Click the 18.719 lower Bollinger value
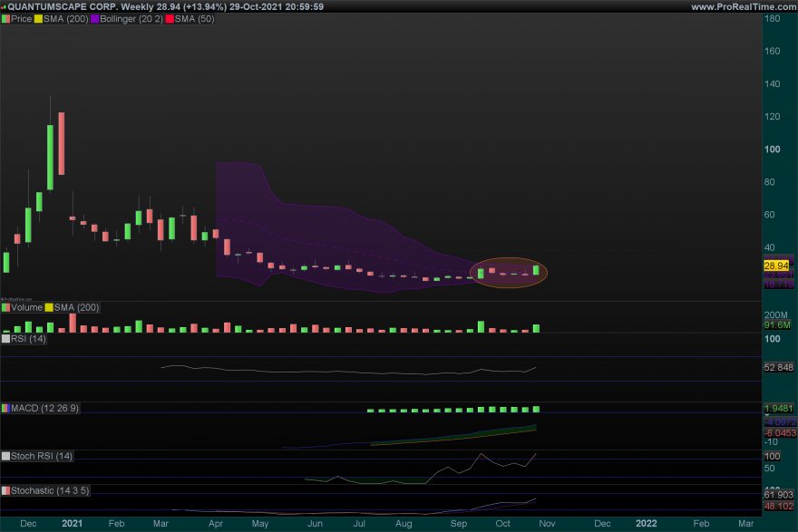798x532 pixels. click(x=779, y=285)
